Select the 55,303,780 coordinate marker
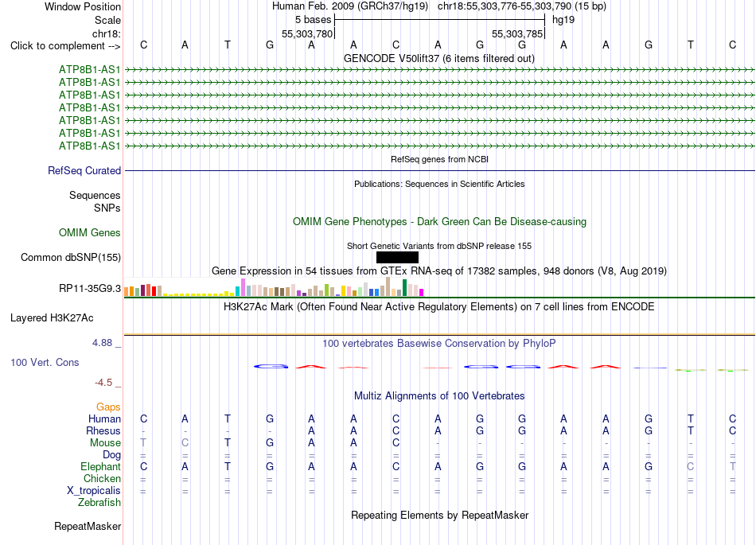 308,33
